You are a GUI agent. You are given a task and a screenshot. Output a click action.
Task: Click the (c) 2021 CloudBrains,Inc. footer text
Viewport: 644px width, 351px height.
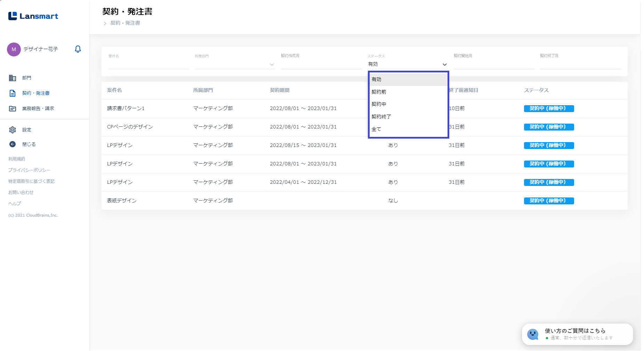(x=33, y=215)
